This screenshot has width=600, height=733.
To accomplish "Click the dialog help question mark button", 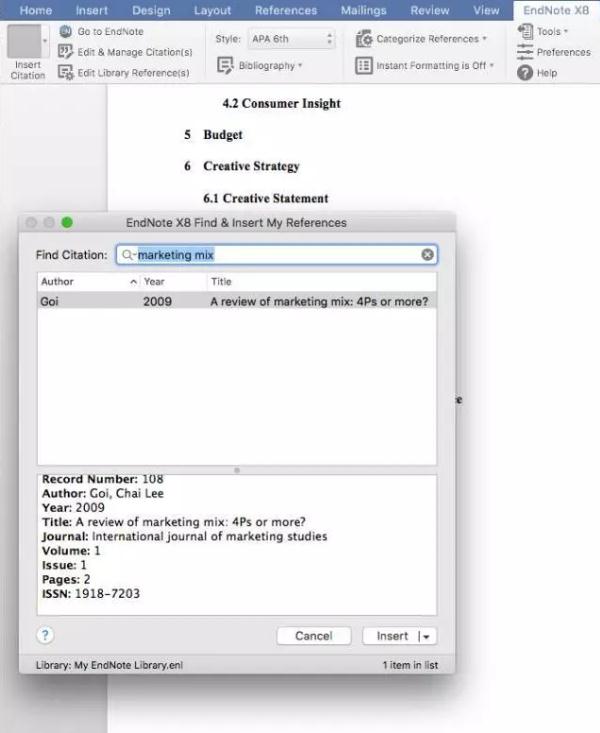I will 45,635.
